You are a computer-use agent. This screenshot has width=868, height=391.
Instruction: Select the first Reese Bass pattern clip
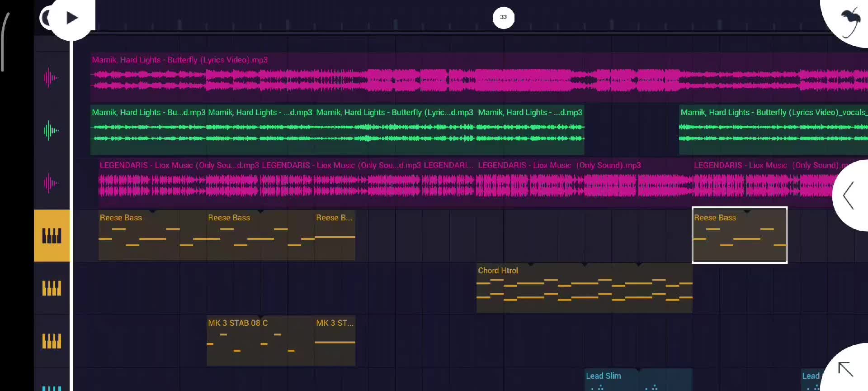coord(152,235)
